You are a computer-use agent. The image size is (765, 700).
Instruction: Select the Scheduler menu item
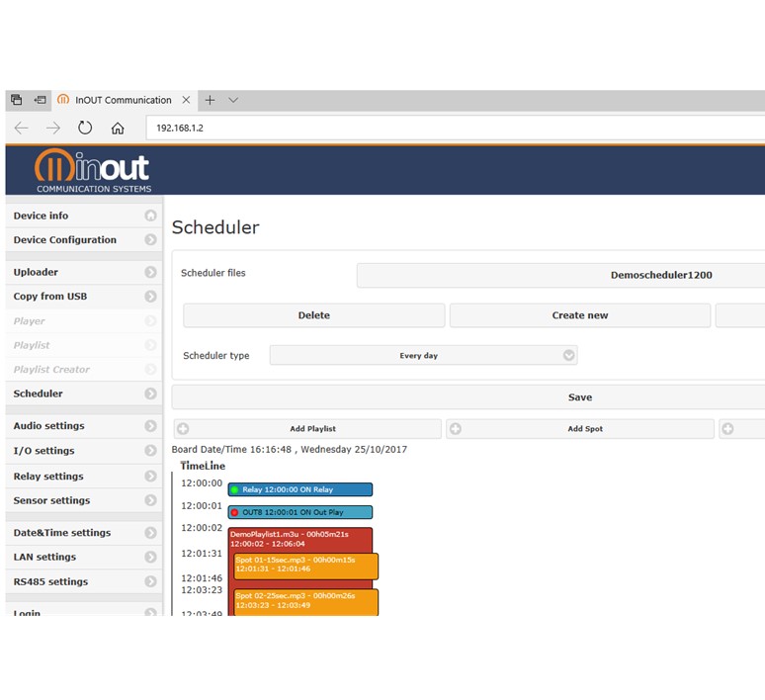39,394
